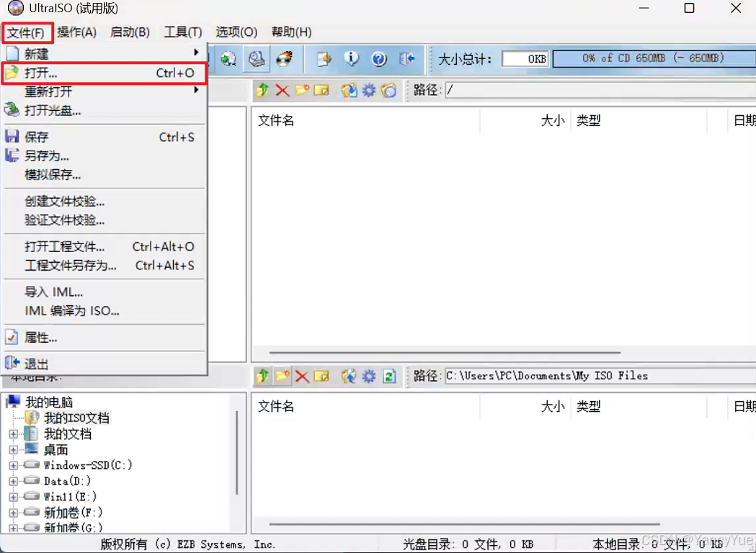Image resolution: width=756 pixels, height=553 pixels.
Task: Open the 工具(T) menu
Action: [183, 32]
